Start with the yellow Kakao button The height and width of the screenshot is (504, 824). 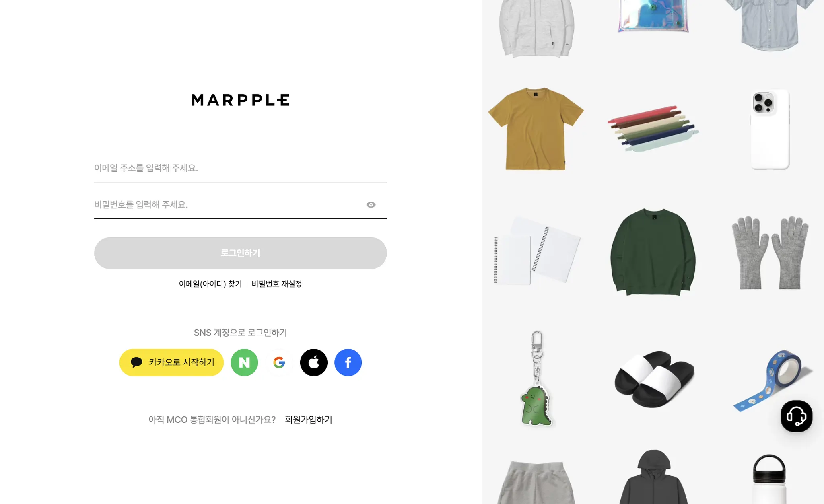(x=171, y=362)
